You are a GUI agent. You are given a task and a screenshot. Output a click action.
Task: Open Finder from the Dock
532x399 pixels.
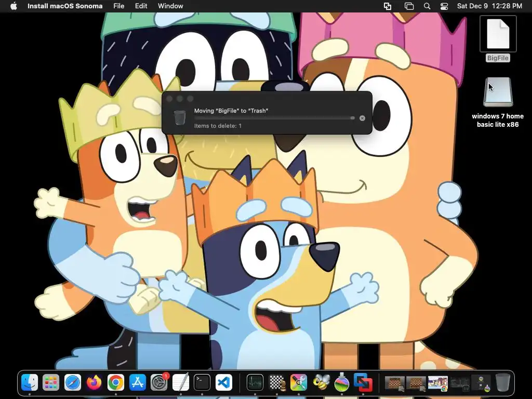[30, 382]
